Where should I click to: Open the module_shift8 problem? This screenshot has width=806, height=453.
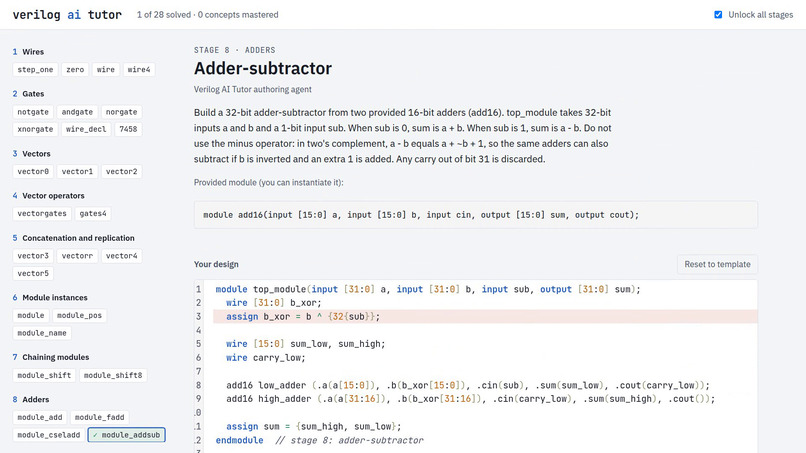pos(113,375)
